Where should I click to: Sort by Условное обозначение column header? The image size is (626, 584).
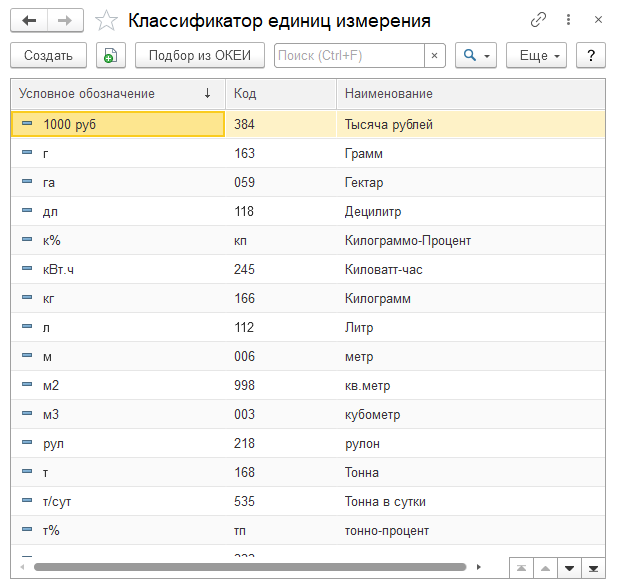click(118, 94)
